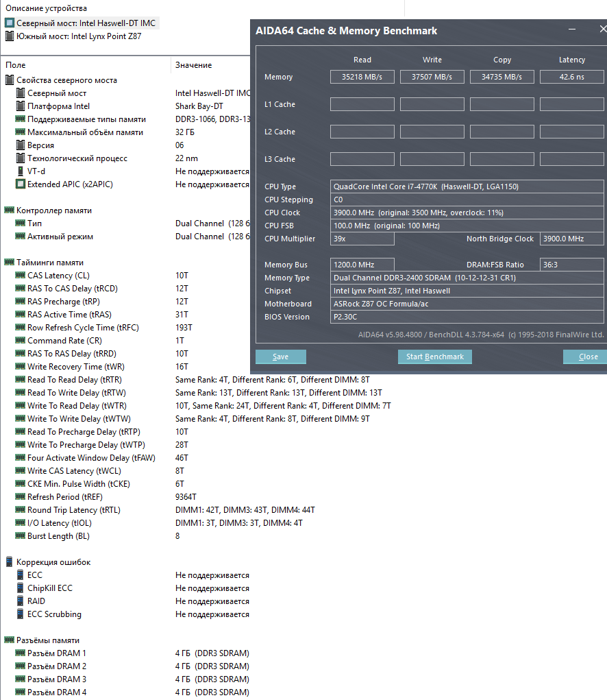Click the memory icon beside Разъём DRAM 1
This screenshot has height=700, width=607.
[x=20, y=653]
